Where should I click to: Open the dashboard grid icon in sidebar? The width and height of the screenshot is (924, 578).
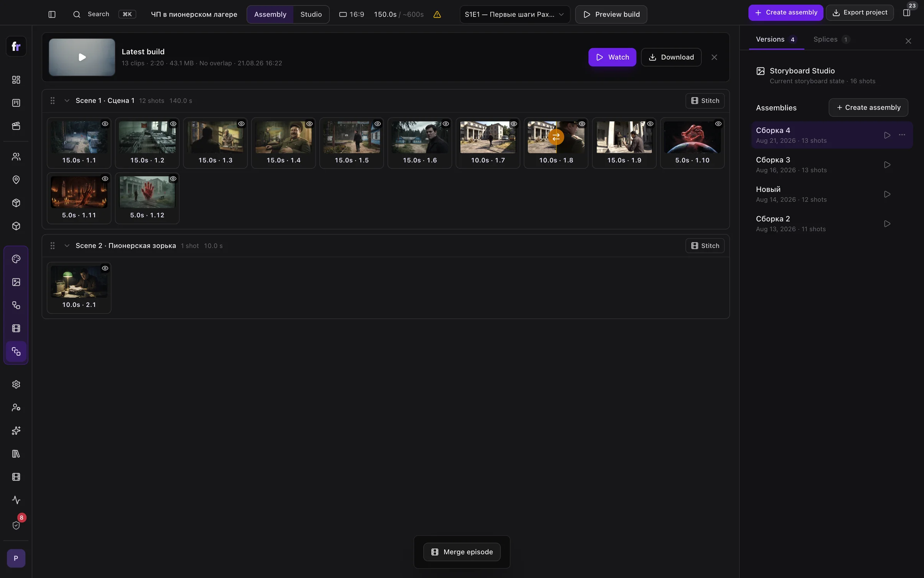tap(16, 80)
